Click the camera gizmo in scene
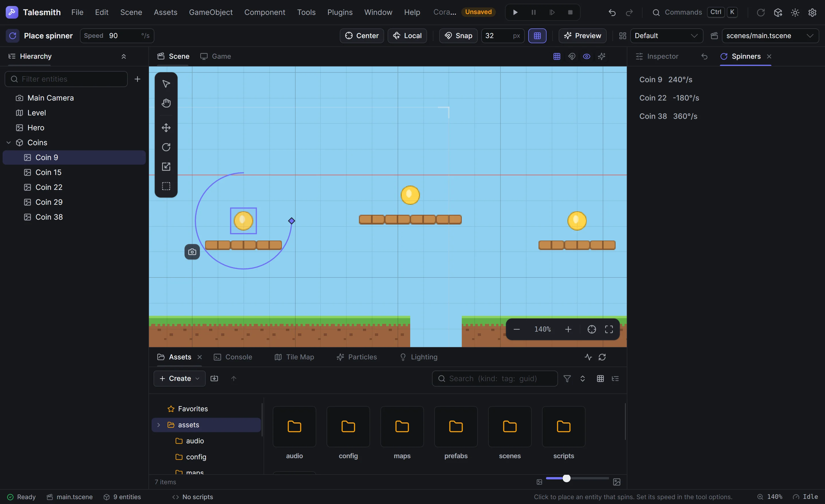The image size is (825, 504). [x=192, y=252]
